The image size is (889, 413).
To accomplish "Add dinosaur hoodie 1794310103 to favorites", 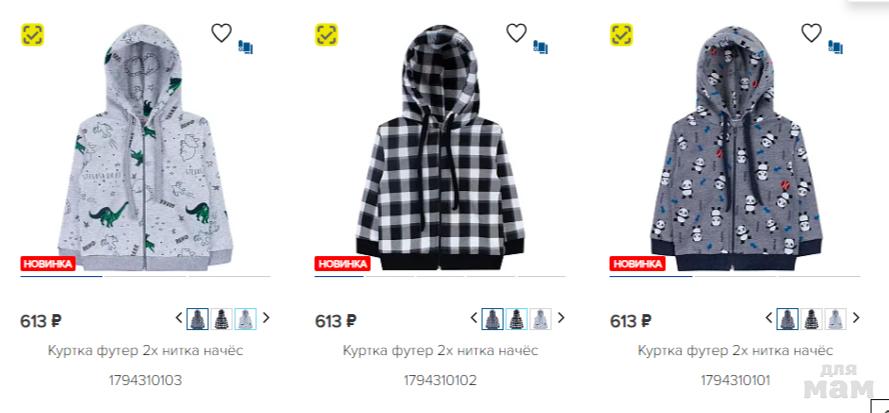I will coord(222,33).
